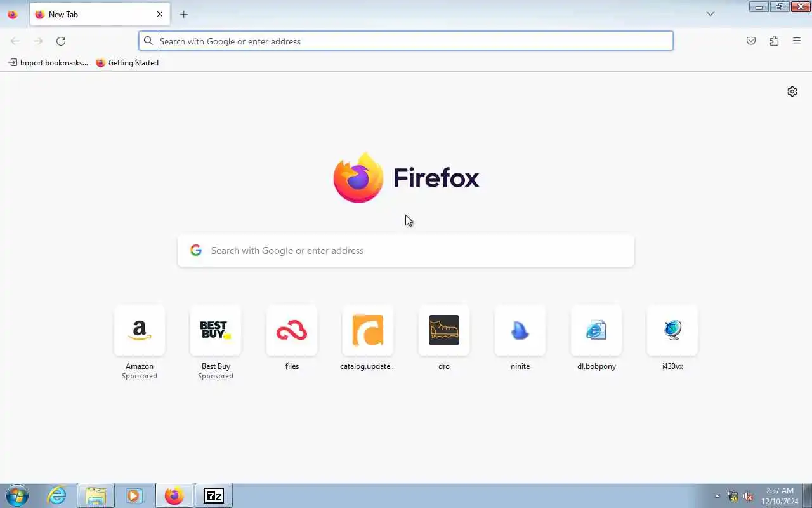Image resolution: width=812 pixels, height=508 pixels.
Task: Minimize the Firefox window
Action: tap(759, 7)
